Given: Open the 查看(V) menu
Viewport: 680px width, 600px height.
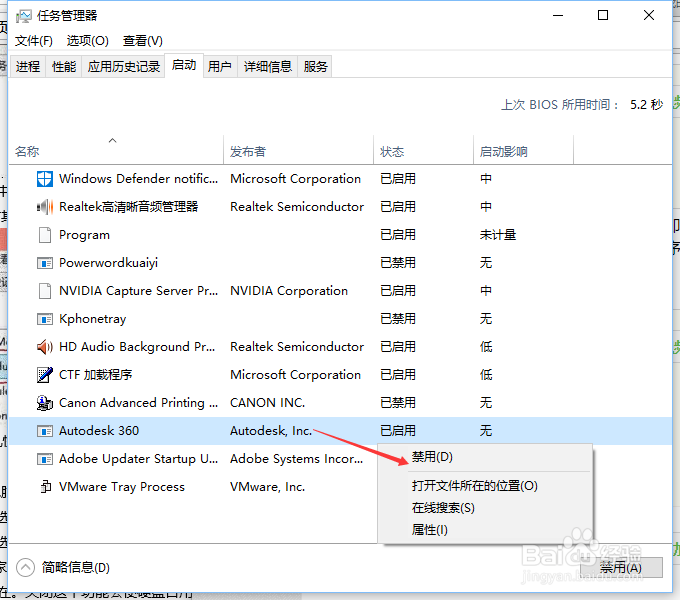Looking at the screenshot, I should click(142, 41).
